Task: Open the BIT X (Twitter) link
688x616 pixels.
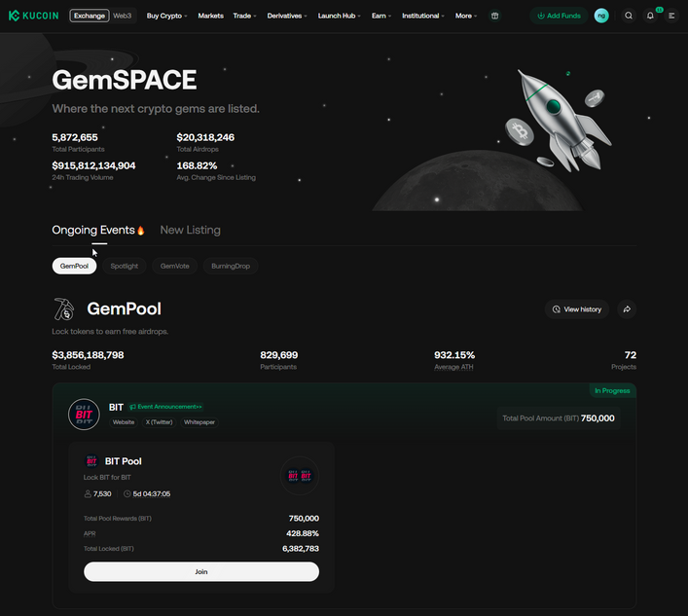Action: coord(159,422)
